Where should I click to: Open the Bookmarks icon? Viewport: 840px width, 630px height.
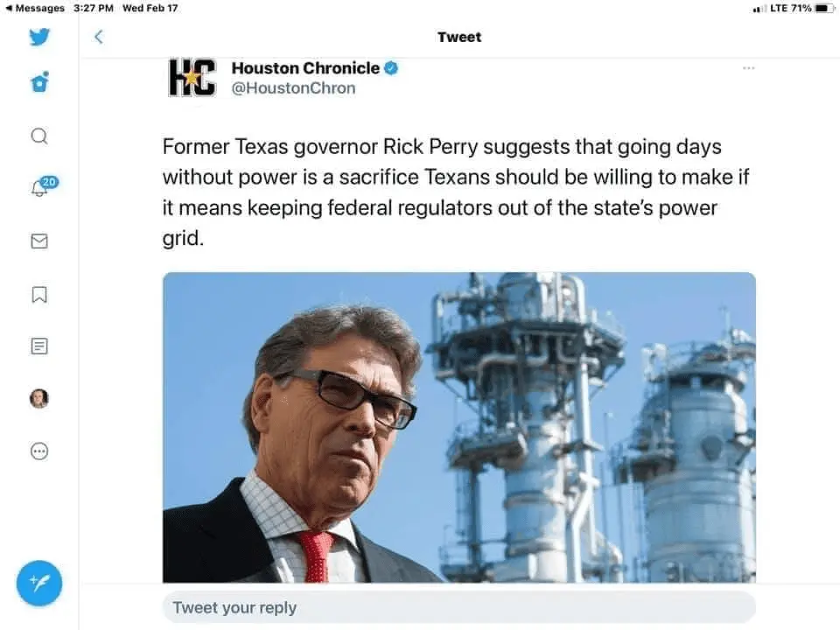[39, 294]
